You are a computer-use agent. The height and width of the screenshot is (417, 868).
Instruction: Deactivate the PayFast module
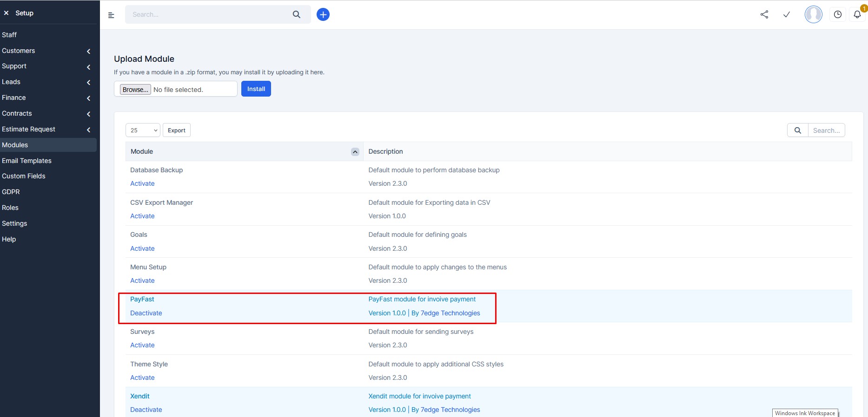coord(146,313)
